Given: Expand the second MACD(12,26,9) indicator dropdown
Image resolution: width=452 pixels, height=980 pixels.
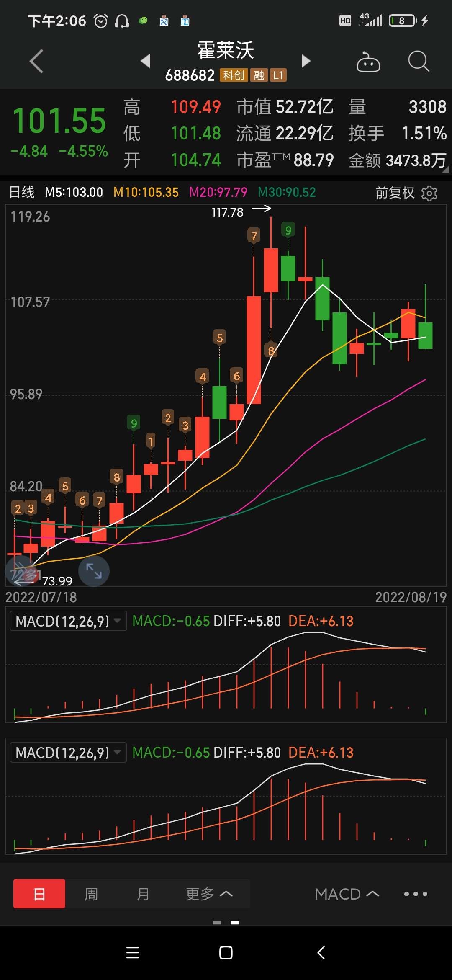Looking at the screenshot, I should 68,753.
